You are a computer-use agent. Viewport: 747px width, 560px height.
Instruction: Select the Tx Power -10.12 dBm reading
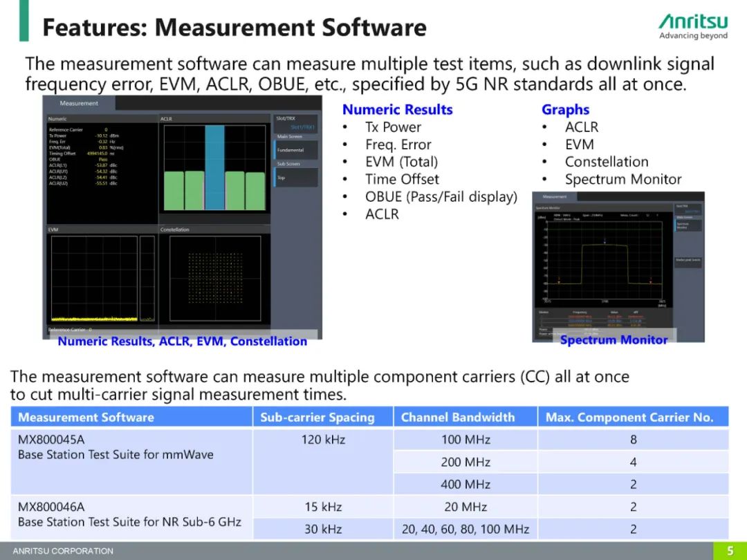click(84, 136)
